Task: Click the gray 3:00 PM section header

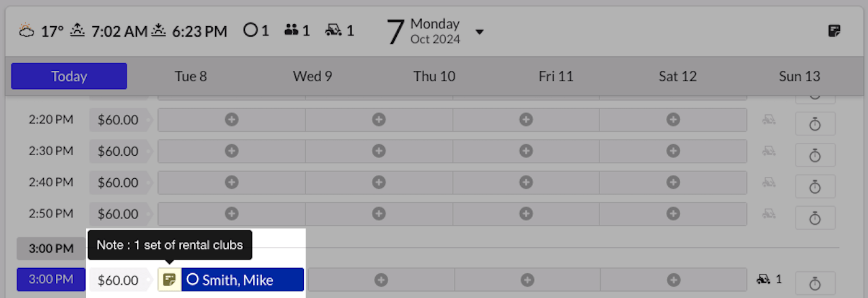Action: (51, 248)
